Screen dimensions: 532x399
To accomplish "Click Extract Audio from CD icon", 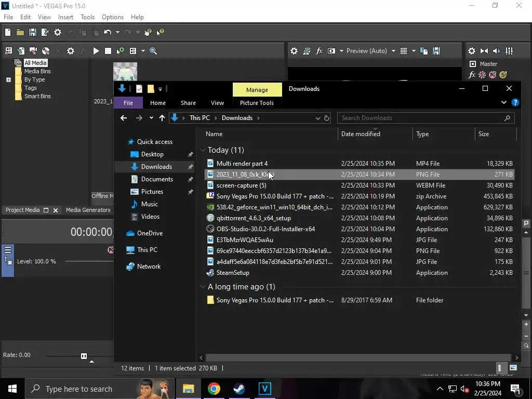I will [x=46, y=51].
